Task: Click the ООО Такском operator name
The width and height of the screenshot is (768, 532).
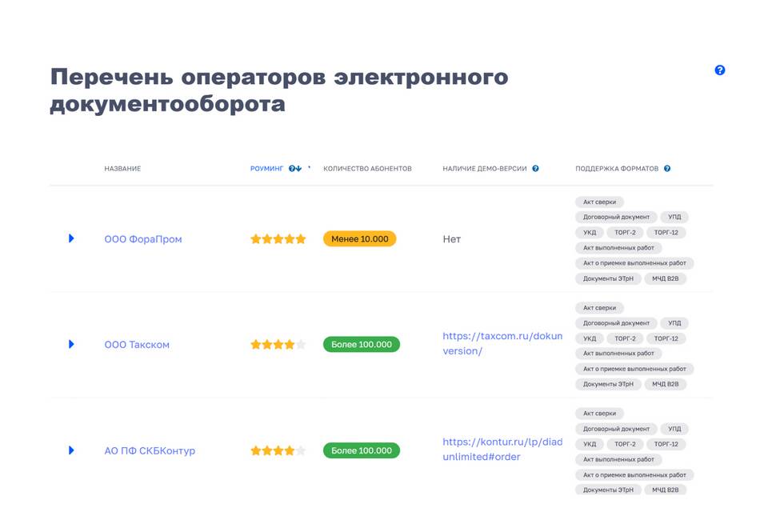Action: tap(137, 345)
